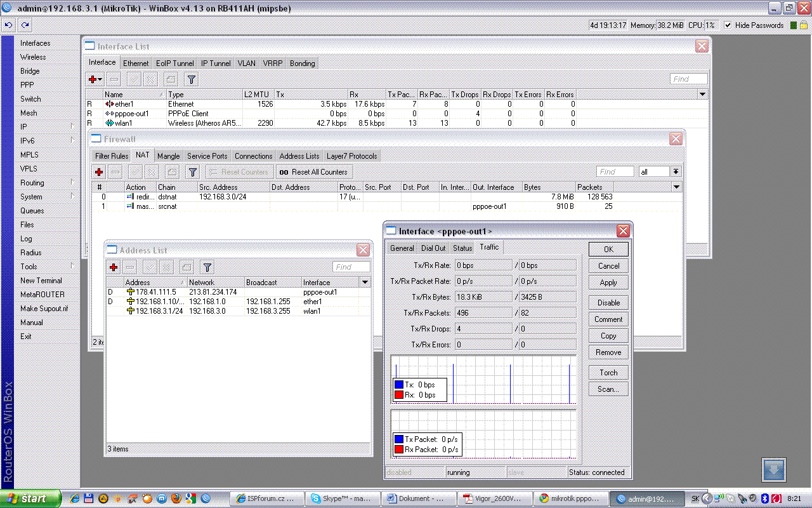The image size is (812, 508).
Task: Click enable checkmark in Address List toolbar
Action: pyautogui.click(x=150, y=267)
